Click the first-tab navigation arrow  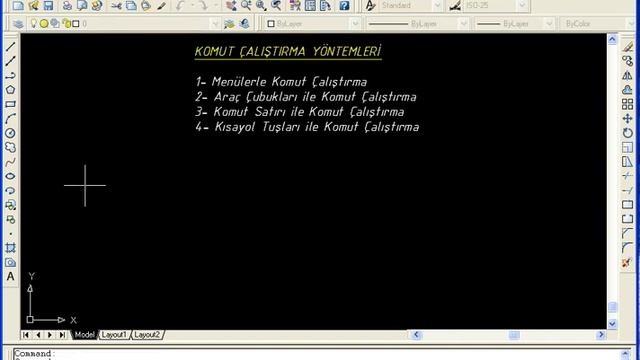click(26, 335)
